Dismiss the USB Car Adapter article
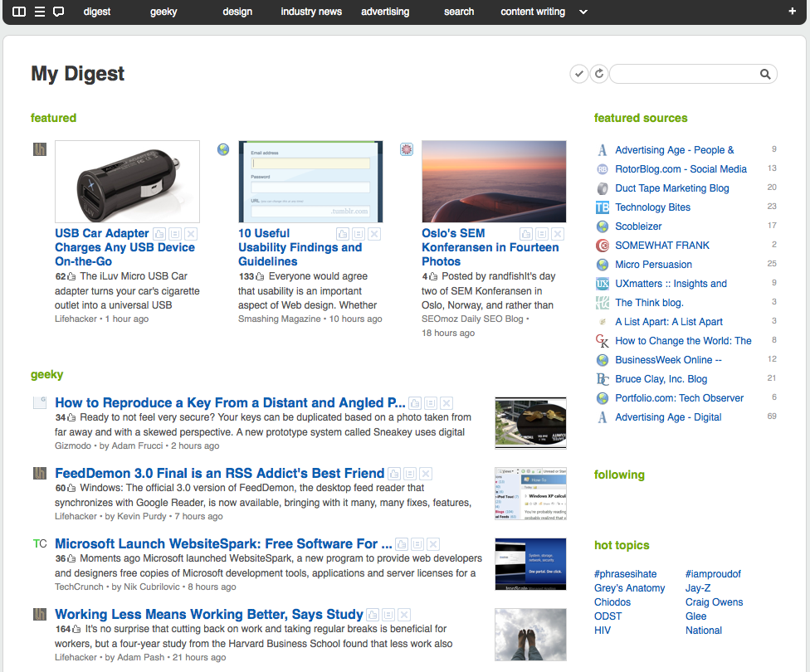 tap(191, 234)
